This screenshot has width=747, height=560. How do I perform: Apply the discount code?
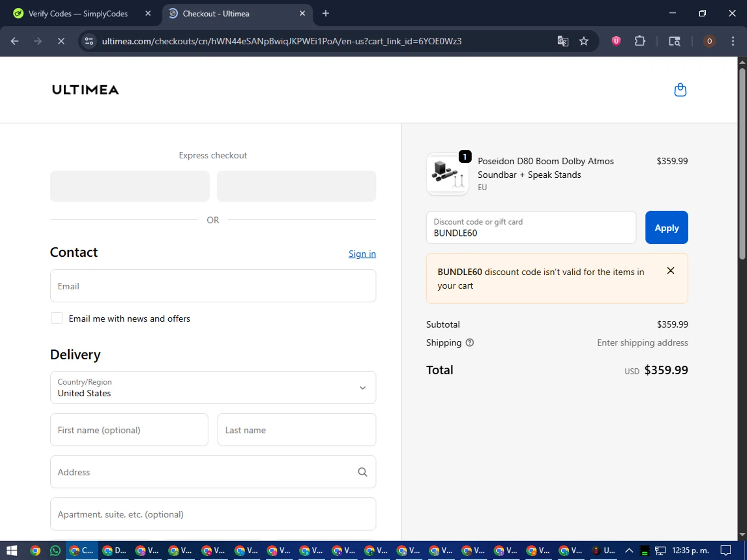point(666,227)
